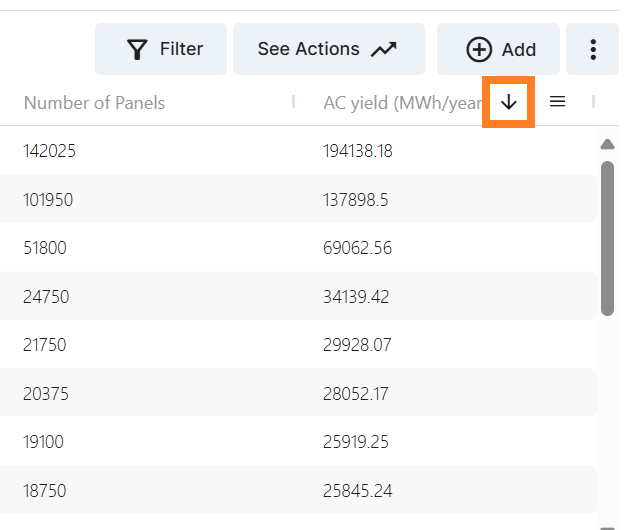Click the Number of Panels column header
The height and width of the screenshot is (530, 641).
tap(94, 103)
